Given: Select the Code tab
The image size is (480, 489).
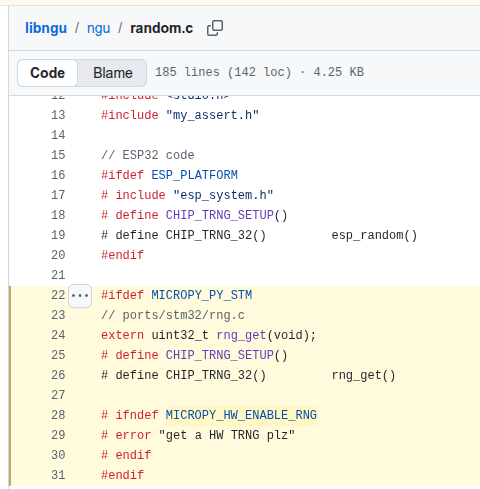Looking at the screenshot, I should (47, 73).
